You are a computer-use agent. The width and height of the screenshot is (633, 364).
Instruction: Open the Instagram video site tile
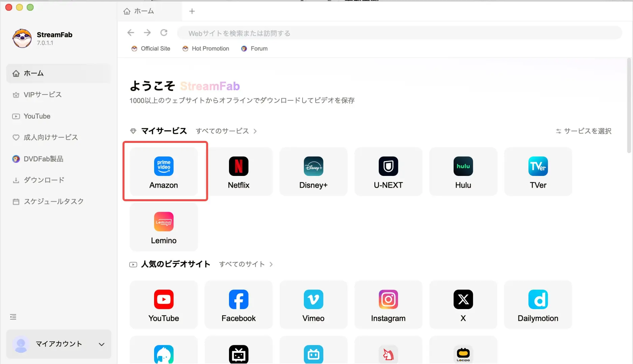388,305
